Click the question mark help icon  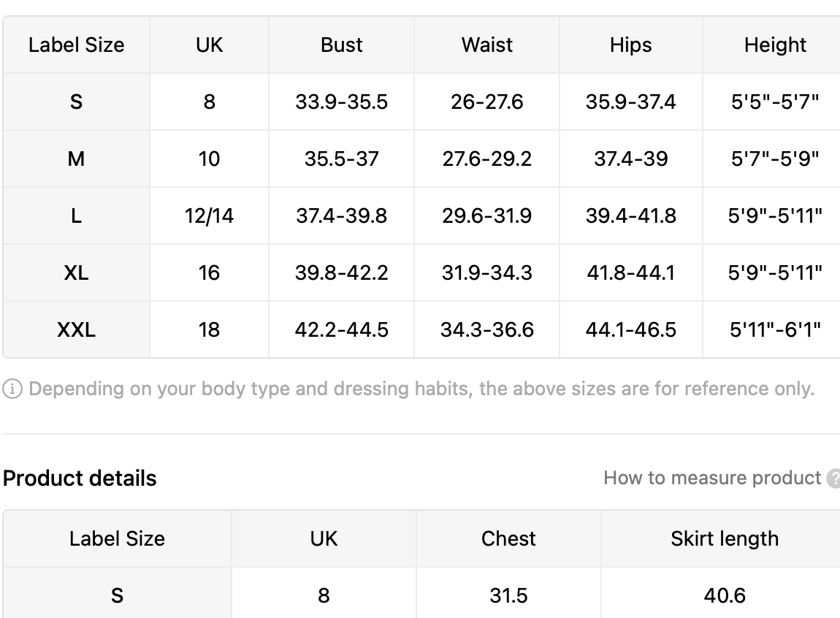coord(833,478)
